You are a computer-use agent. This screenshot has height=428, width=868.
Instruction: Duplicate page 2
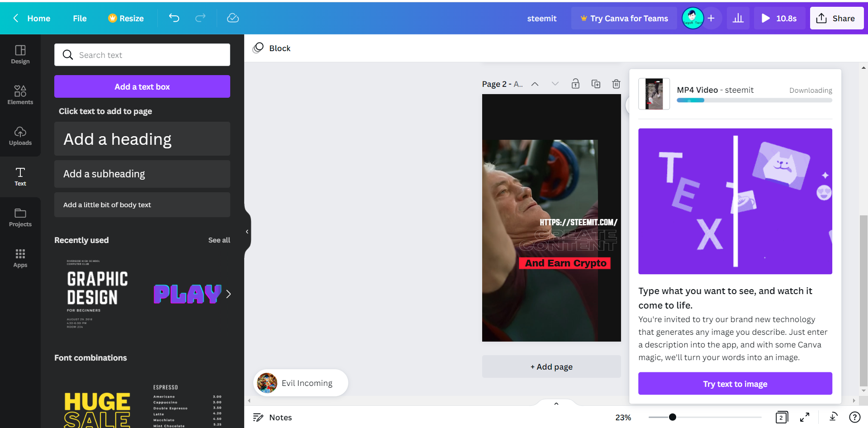[x=596, y=84]
